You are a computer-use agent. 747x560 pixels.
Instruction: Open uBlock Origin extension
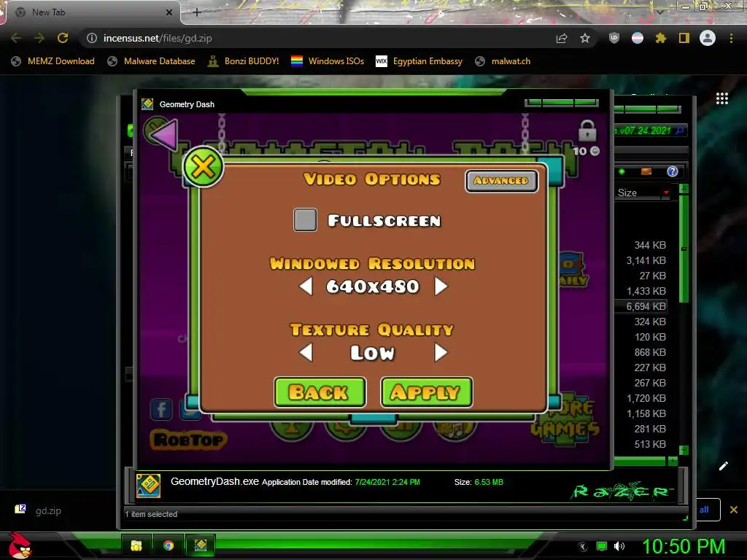614,38
